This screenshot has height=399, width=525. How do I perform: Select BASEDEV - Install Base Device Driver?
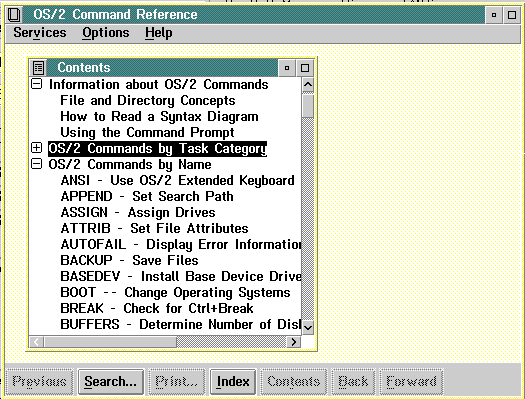[x=181, y=276]
